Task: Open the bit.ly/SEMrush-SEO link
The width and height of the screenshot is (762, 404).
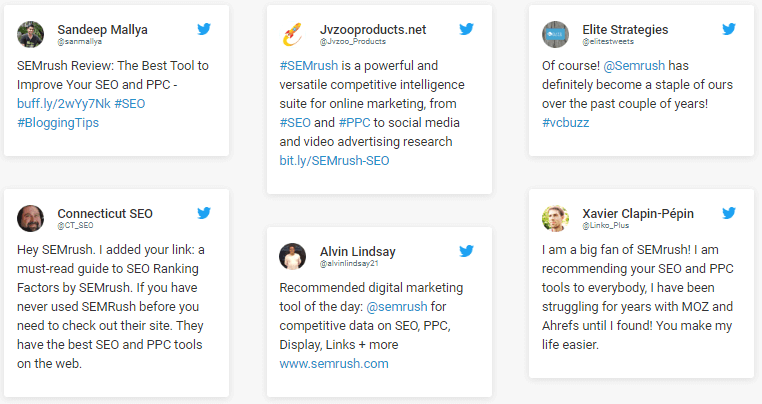Action: tap(334, 160)
